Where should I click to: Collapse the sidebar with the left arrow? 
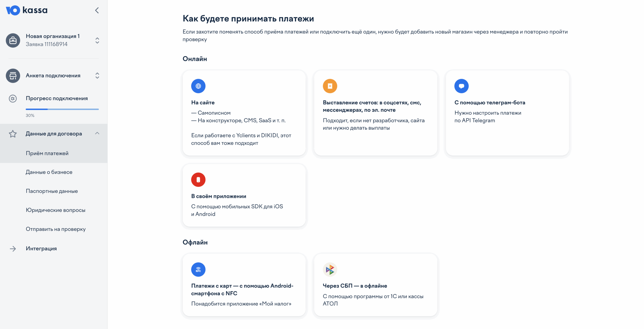coord(97,10)
